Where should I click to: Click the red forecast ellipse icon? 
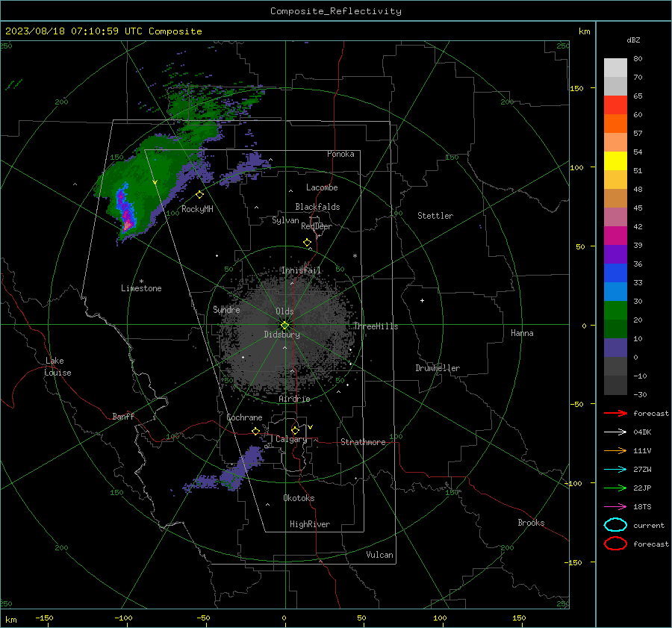click(615, 544)
